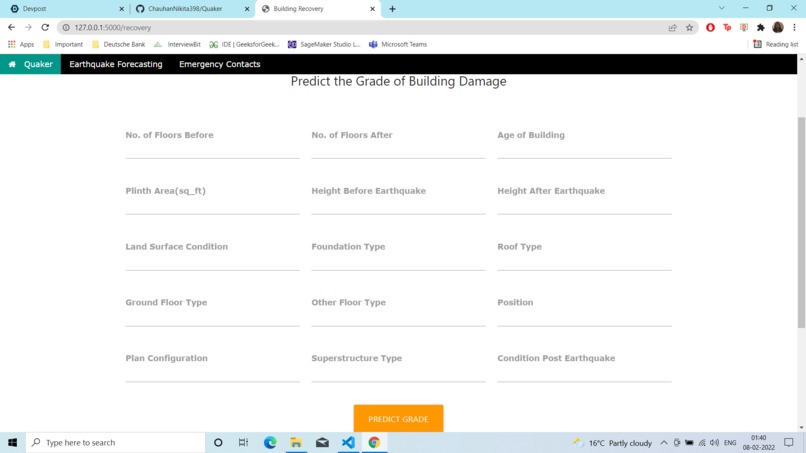Open the InterviewBit bookmark
806x453 pixels.
pyautogui.click(x=177, y=44)
